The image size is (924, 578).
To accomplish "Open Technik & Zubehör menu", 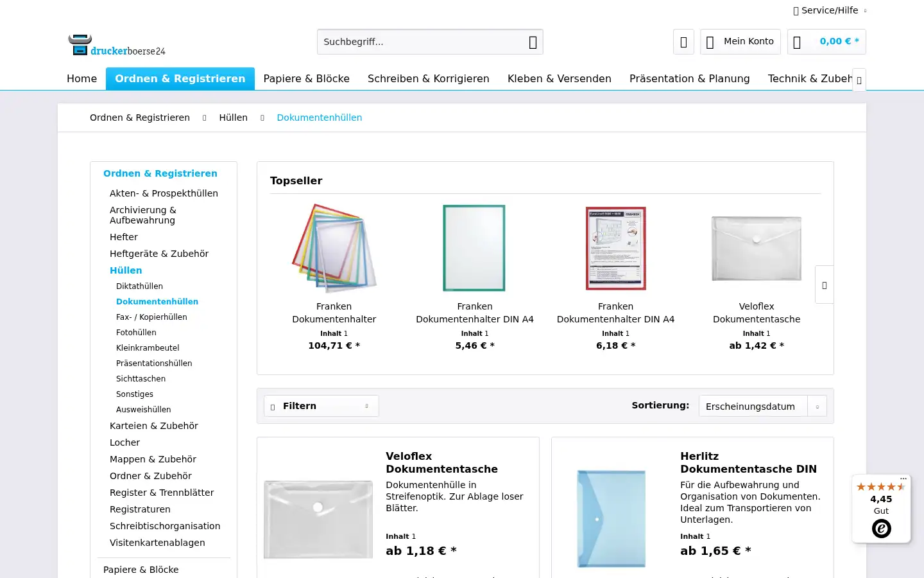I will tap(810, 78).
